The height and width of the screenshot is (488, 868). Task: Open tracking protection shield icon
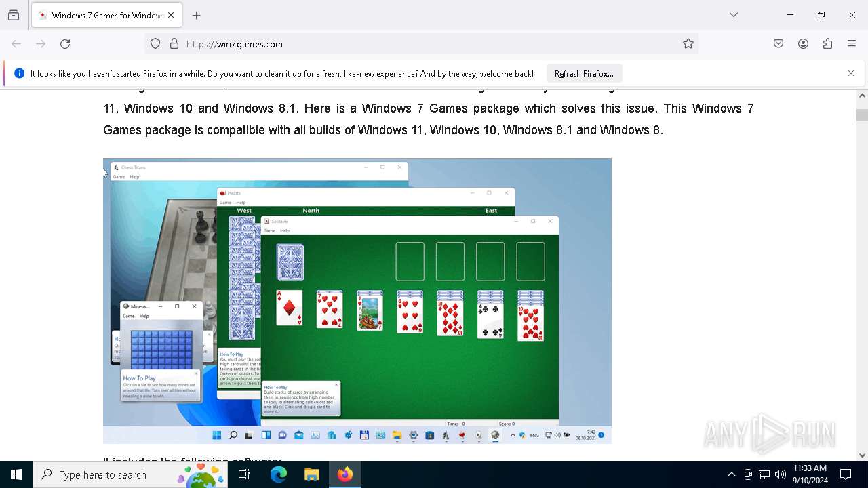(x=155, y=44)
